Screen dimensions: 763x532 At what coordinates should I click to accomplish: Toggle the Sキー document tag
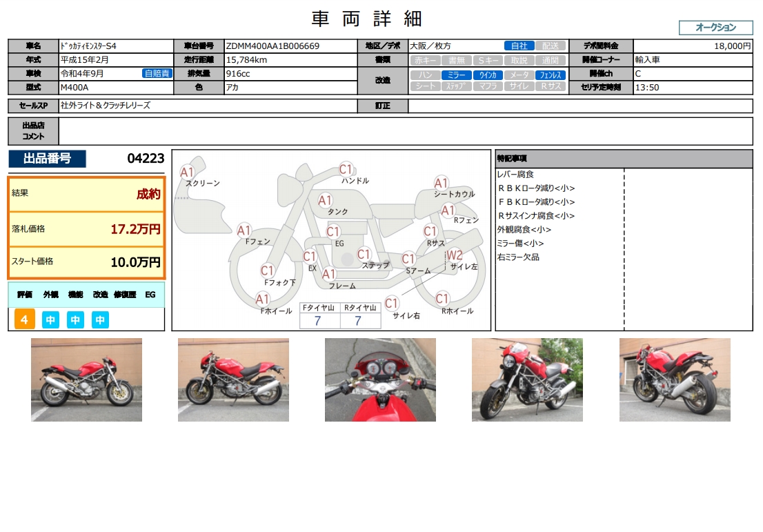488,60
